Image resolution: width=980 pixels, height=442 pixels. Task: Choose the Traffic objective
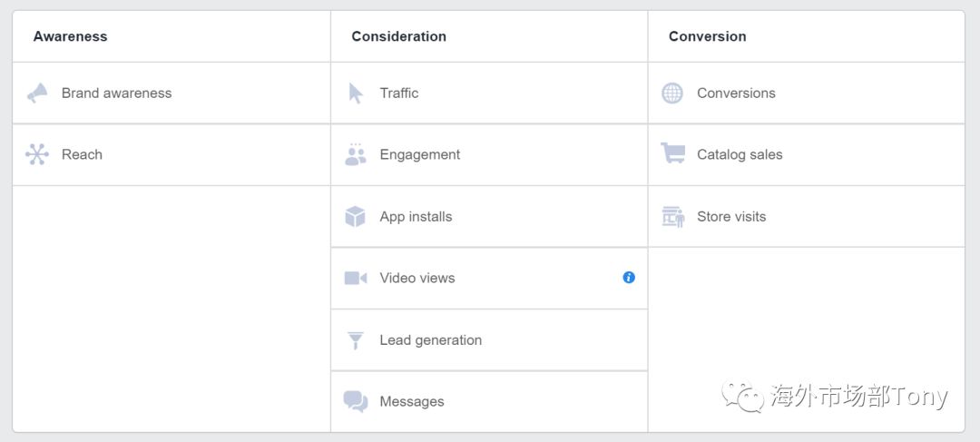click(399, 93)
